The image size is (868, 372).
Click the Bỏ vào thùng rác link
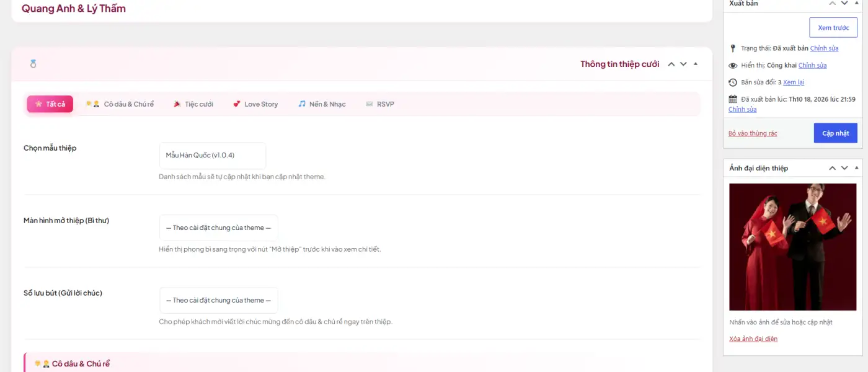pos(753,133)
